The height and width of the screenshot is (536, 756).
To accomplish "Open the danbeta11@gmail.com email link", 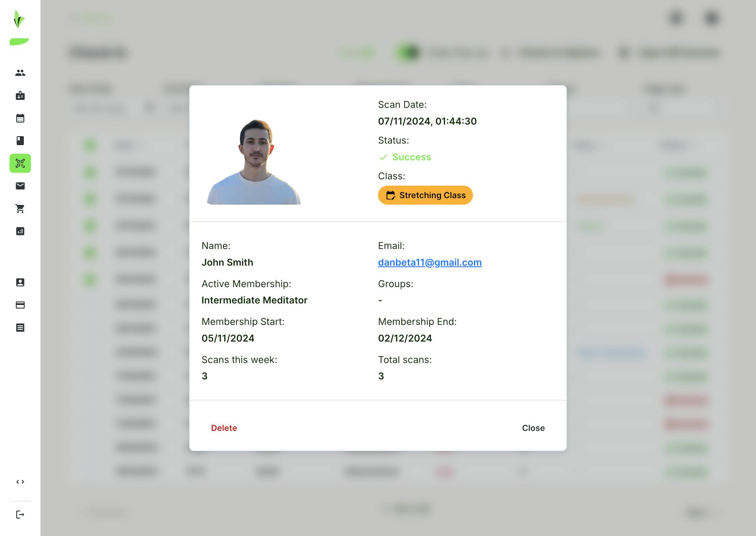I will (x=430, y=262).
